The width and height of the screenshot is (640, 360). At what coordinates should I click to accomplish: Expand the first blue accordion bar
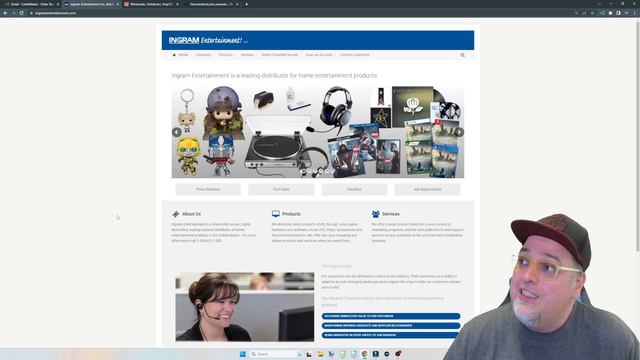(x=391, y=316)
